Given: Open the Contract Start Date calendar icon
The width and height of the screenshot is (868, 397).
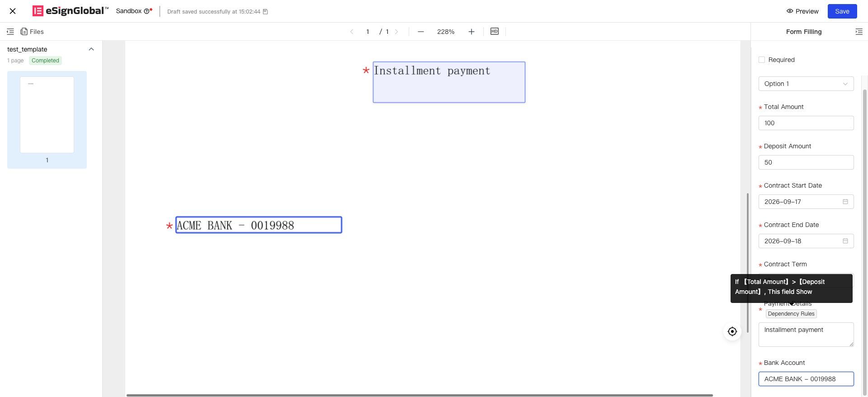Looking at the screenshot, I should 845,202.
